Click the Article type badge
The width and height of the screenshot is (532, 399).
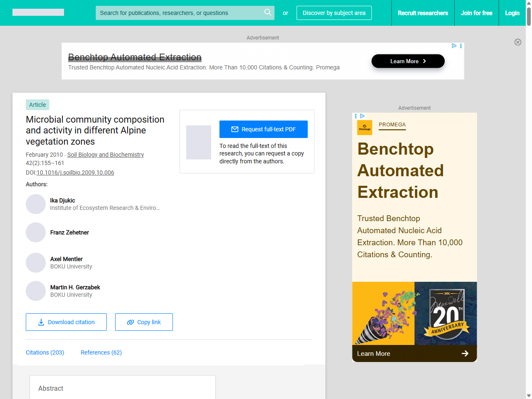point(37,105)
